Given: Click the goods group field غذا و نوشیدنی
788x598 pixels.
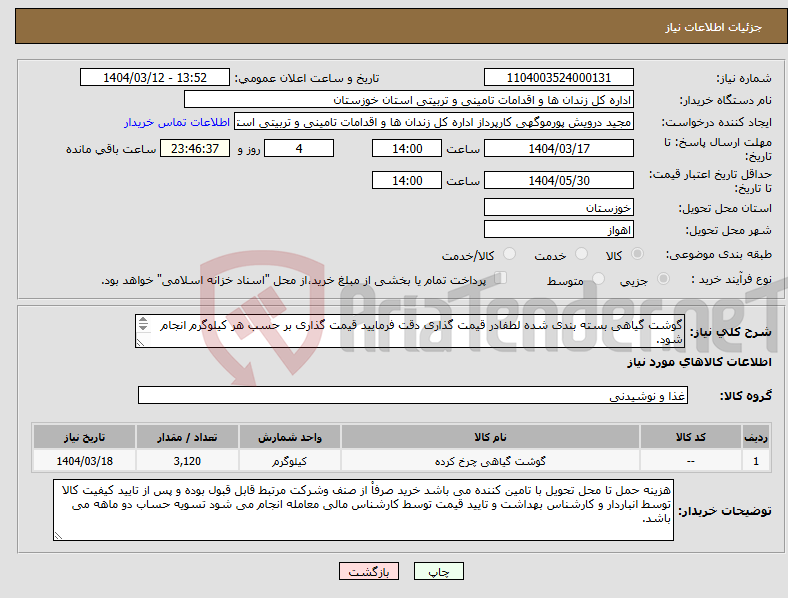Looking at the screenshot, I should [413, 395].
